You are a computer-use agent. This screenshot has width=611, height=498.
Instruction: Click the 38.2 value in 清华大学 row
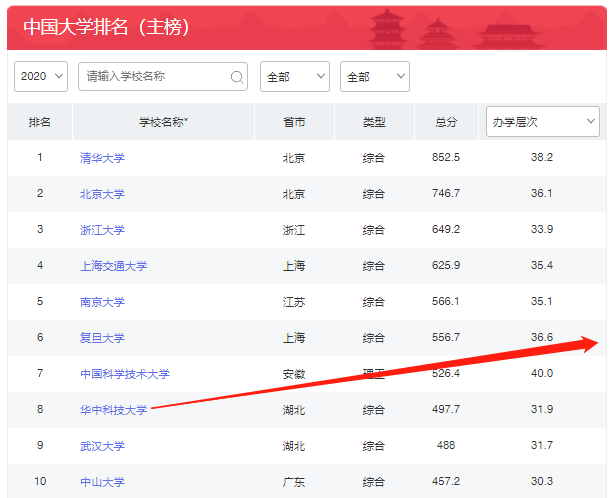pos(542,157)
